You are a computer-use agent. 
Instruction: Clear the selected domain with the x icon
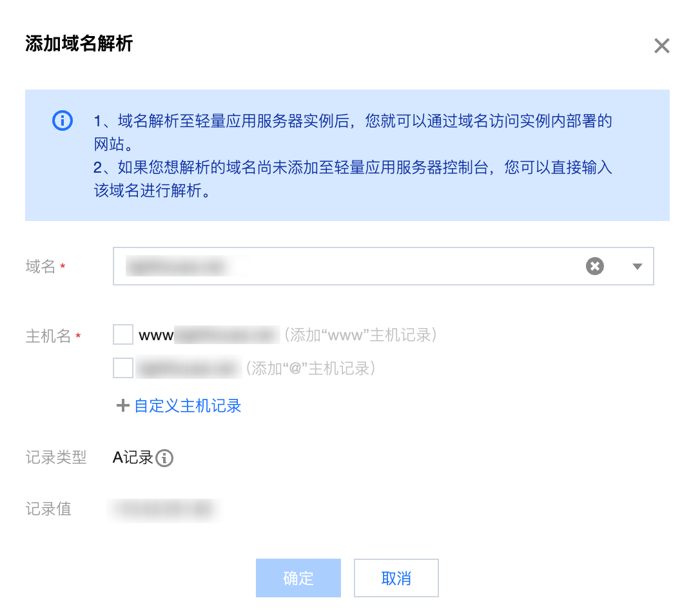[x=594, y=266]
